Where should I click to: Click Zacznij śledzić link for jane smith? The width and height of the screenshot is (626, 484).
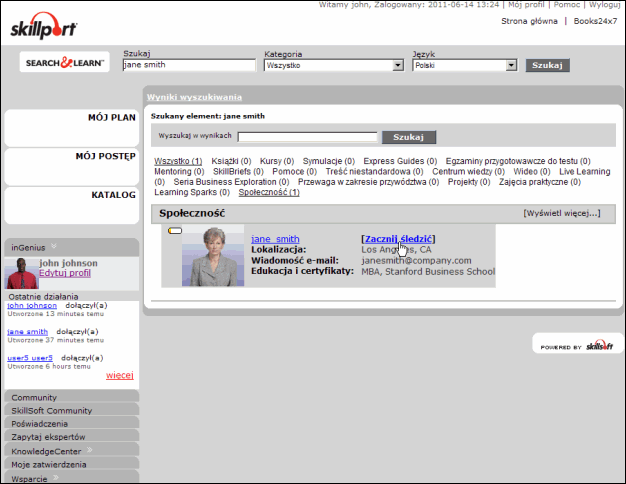tap(398, 239)
